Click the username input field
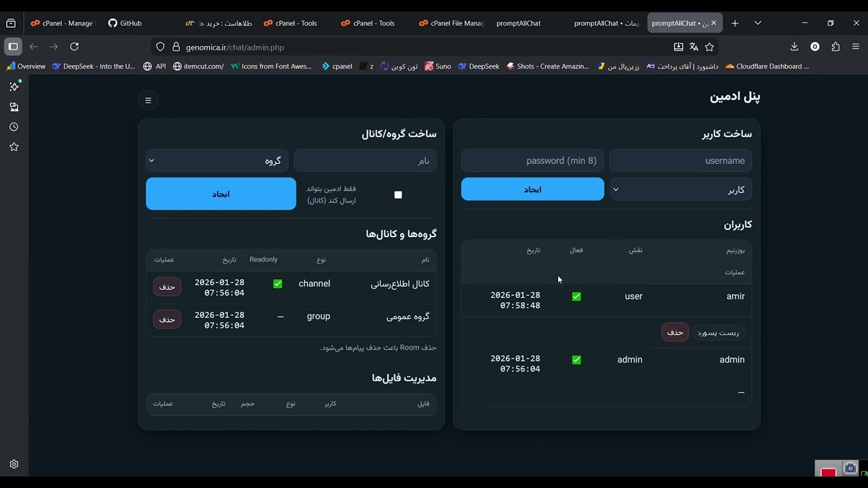This screenshot has height=488, width=868. (681, 161)
